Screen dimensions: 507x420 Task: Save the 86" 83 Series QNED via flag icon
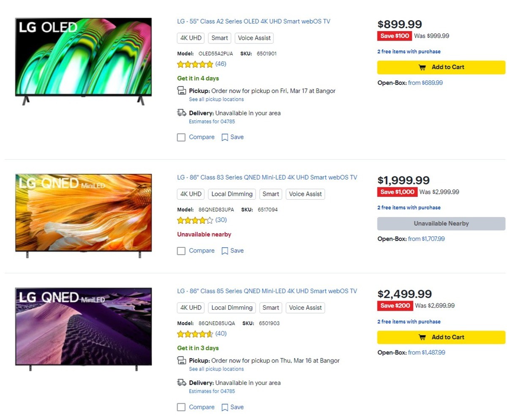(x=225, y=250)
